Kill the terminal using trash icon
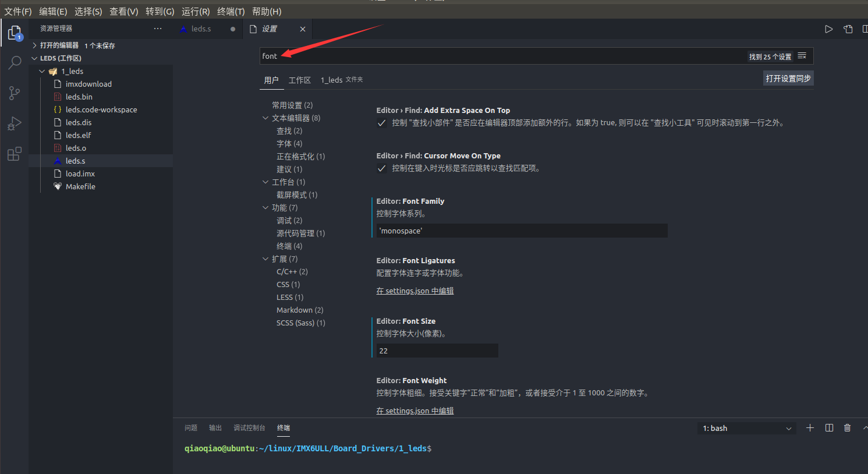Viewport: 868px width, 474px height. (847, 427)
